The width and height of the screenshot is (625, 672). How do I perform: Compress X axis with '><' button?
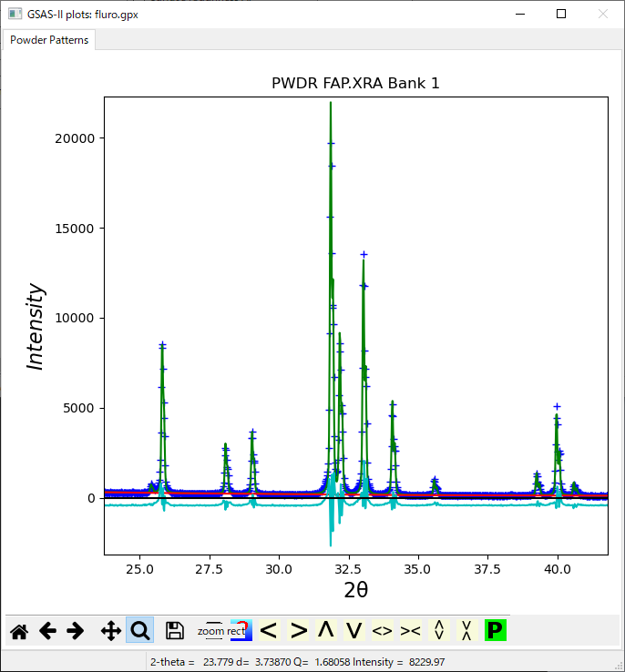[x=411, y=630]
